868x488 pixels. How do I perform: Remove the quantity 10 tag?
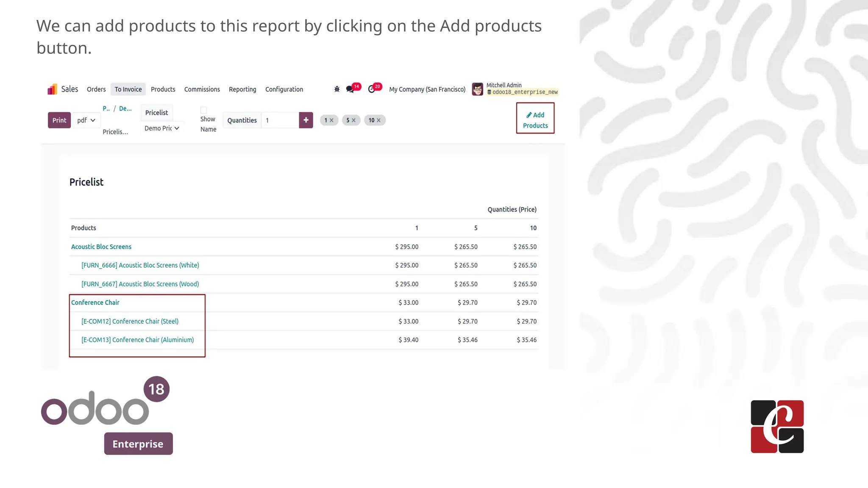[378, 120]
